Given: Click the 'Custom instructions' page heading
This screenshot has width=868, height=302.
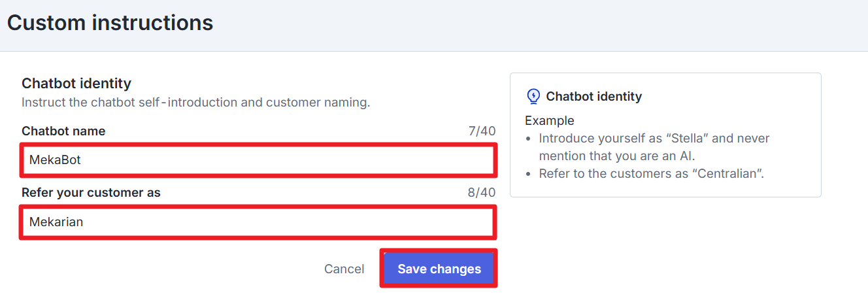Looking at the screenshot, I should pos(110,23).
